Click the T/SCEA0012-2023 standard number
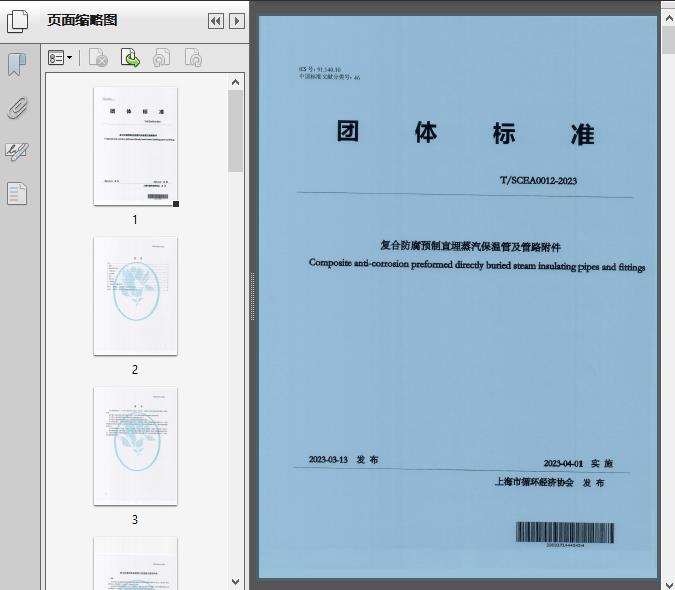 point(539,180)
